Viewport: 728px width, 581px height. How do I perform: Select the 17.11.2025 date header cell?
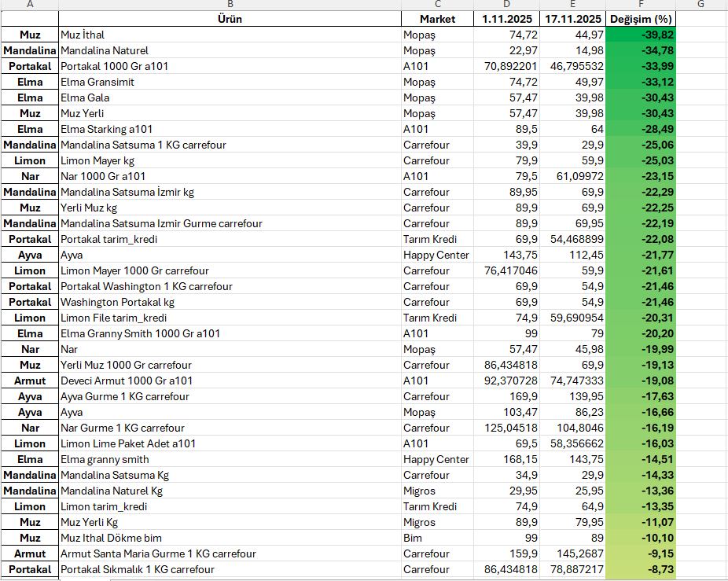[572, 19]
